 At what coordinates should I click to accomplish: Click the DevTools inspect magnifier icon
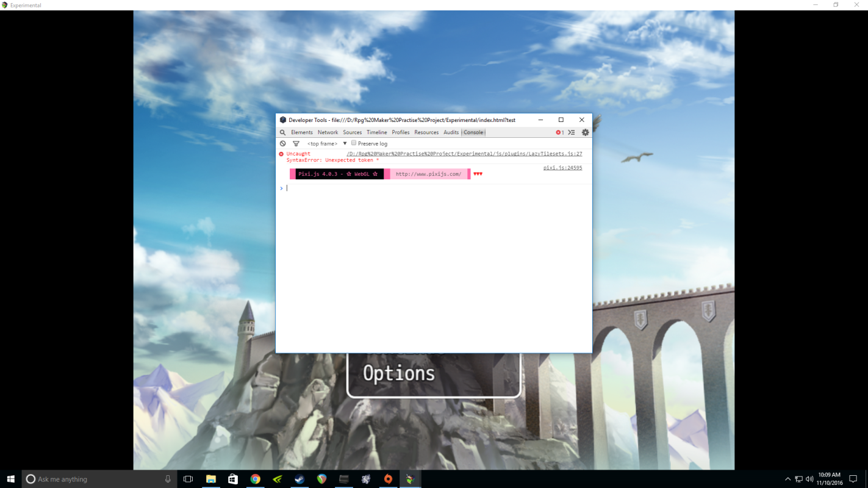click(282, 132)
